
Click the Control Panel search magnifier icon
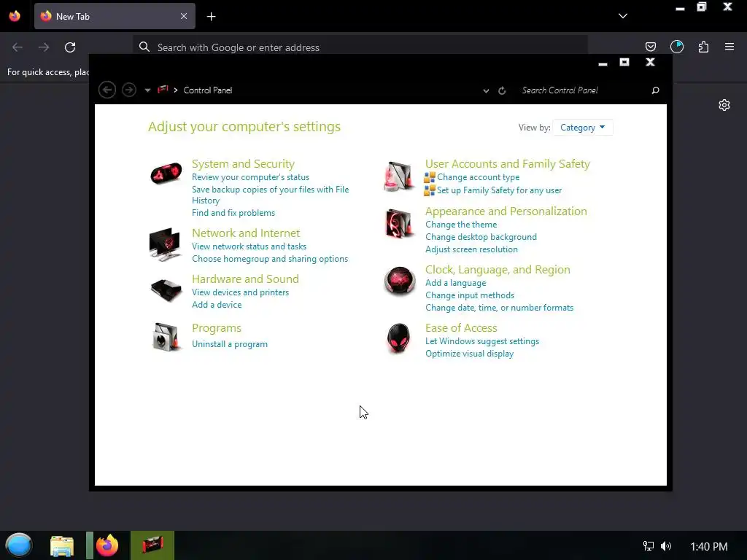point(656,90)
